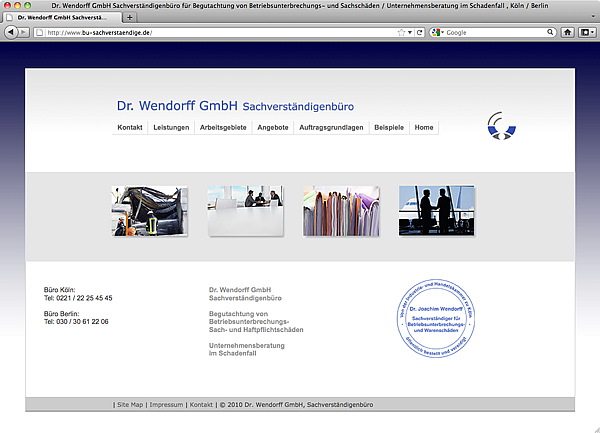Click the forward navigation arrow
The width and height of the screenshot is (600, 433).
tap(23, 33)
